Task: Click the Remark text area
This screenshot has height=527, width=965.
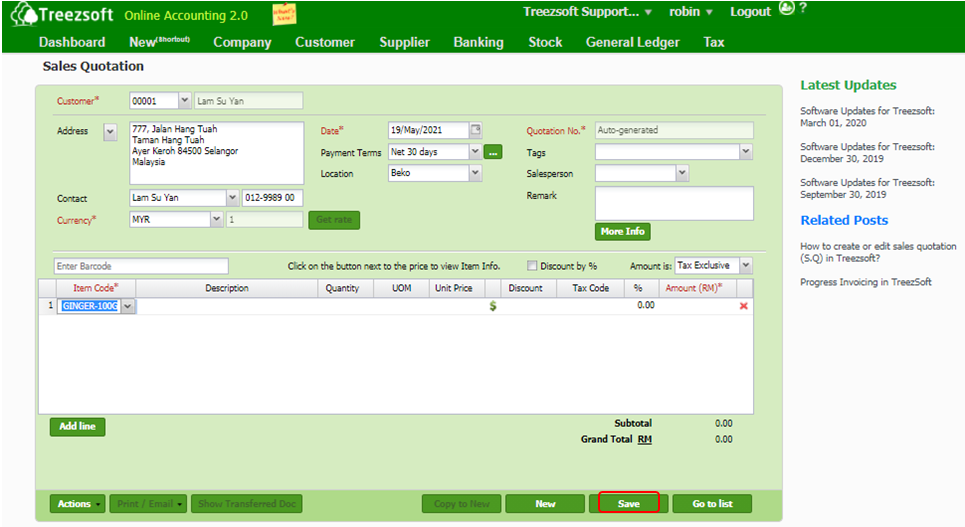Action: click(674, 203)
